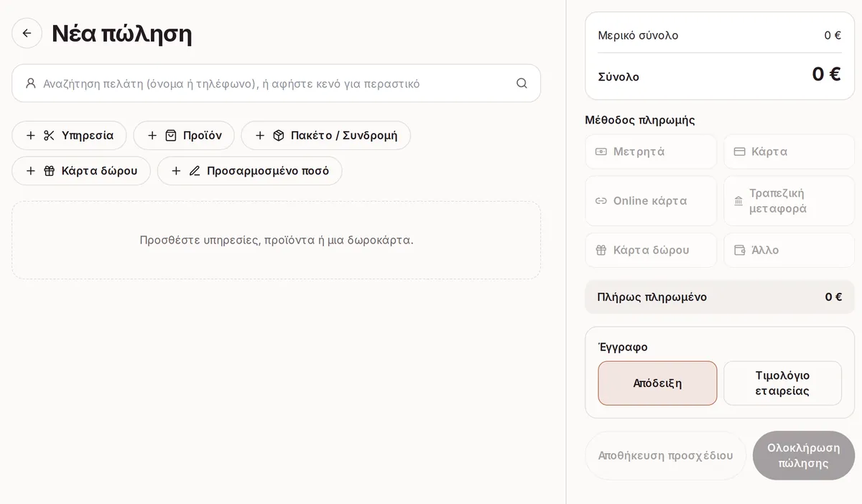Add a service with Υπηρεσία button

click(69, 136)
